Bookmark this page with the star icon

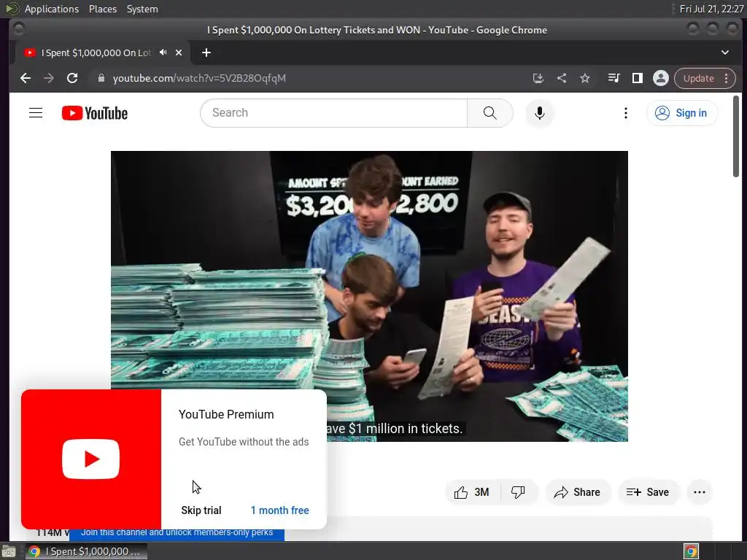tap(585, 78)
